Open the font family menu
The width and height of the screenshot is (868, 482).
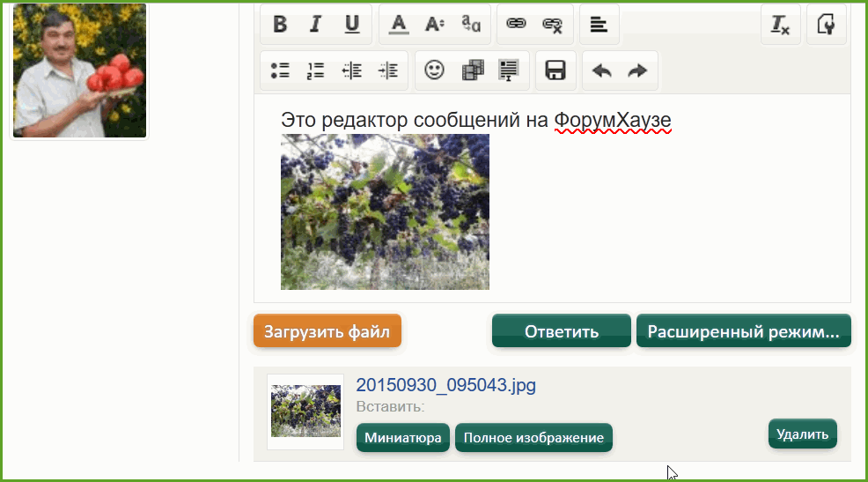(x=471, y=25)
